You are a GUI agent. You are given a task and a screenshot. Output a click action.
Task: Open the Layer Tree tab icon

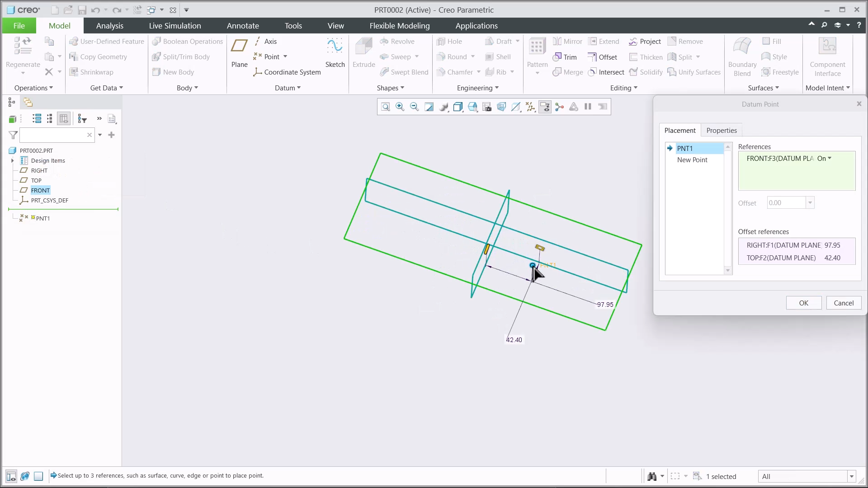click(28, 103)
